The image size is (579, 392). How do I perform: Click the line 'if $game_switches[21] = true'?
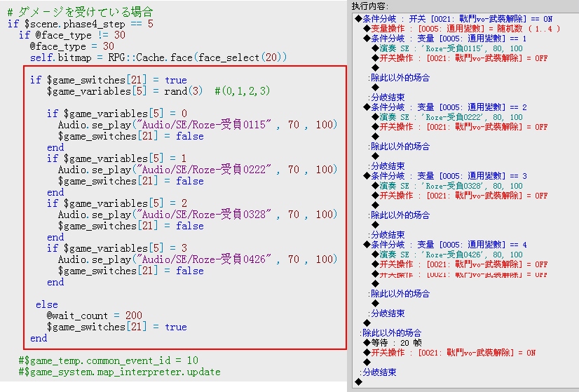click(109, 80)
